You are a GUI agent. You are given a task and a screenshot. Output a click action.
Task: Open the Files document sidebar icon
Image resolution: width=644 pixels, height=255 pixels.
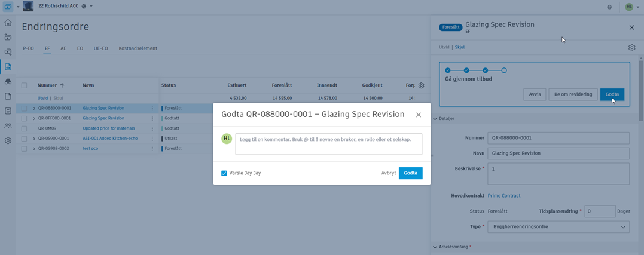pyautogui.click(x=8, y=96)
